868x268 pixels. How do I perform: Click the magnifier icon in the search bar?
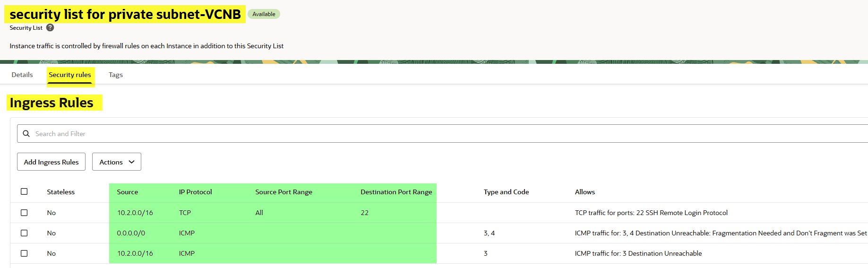click(26, 134)
